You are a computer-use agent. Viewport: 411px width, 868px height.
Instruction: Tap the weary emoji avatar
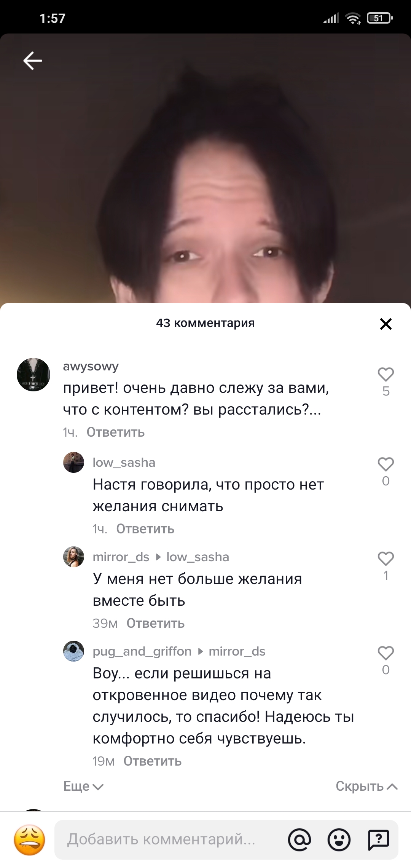pyautogui.click(x=30, y=840)
